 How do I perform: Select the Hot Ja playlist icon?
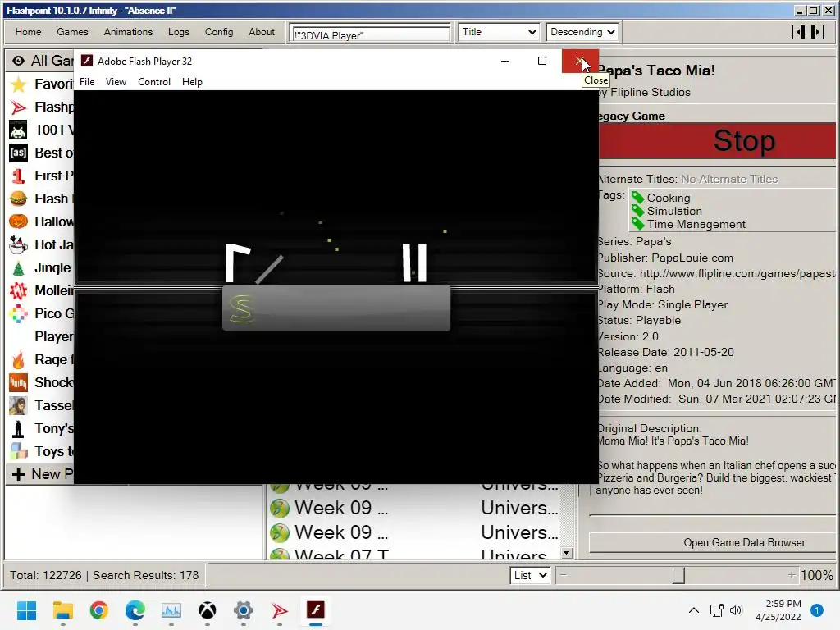[18, 244]
